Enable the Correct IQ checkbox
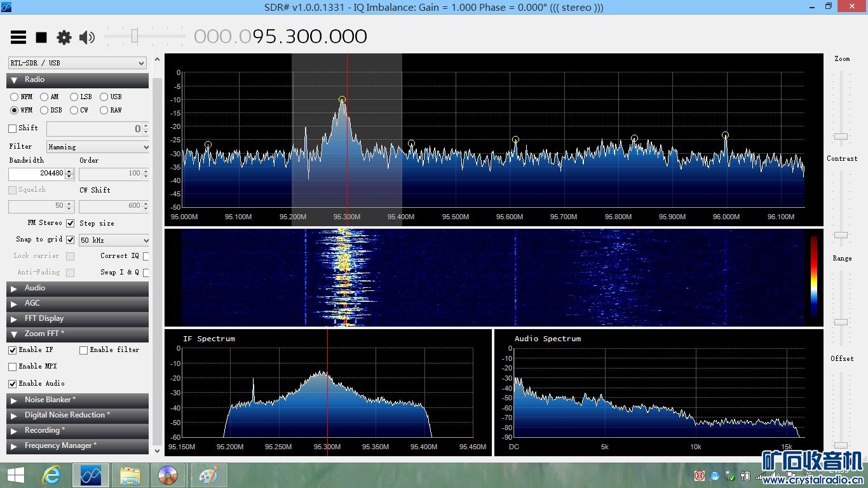This screenshot has height=488, width=868. [146, 256]
